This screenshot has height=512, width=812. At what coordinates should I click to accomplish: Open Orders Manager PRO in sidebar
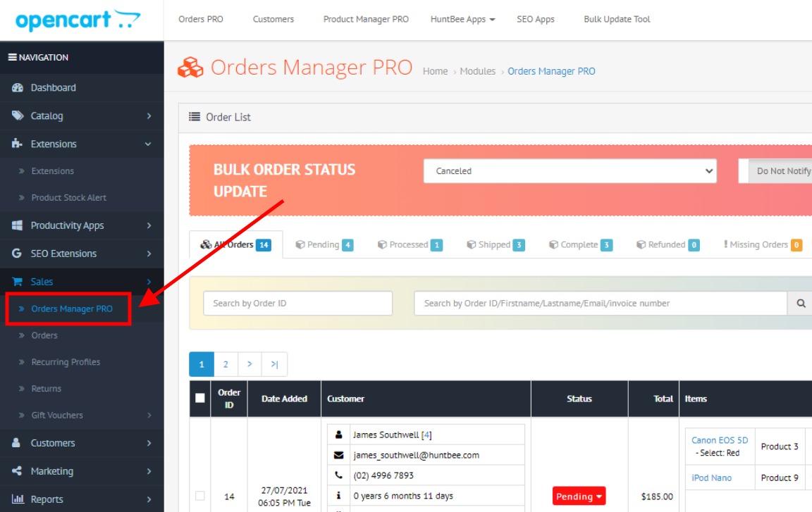tap(71, 308)
